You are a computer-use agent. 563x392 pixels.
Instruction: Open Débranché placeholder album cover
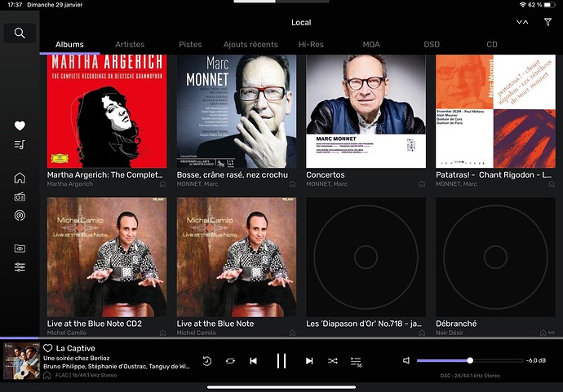[495, 257]
